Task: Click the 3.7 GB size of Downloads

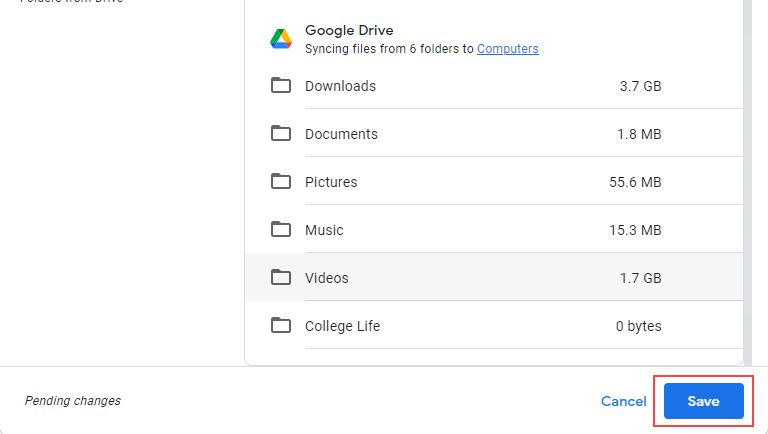Action: tap(640, 86)
